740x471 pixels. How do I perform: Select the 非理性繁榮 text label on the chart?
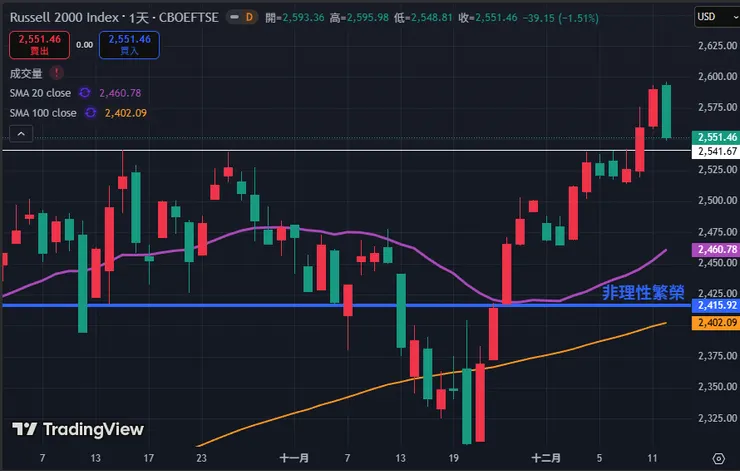(643, 293)
